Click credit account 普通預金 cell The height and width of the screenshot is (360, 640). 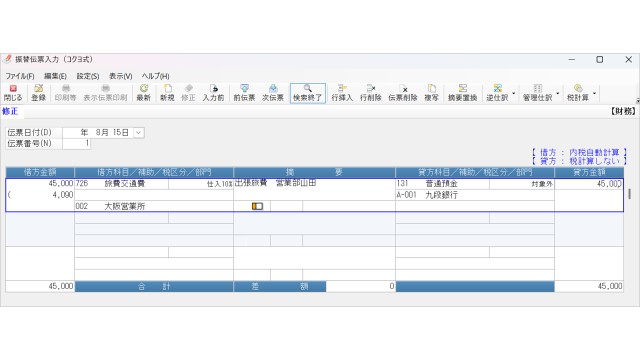[x=442, y=184]
